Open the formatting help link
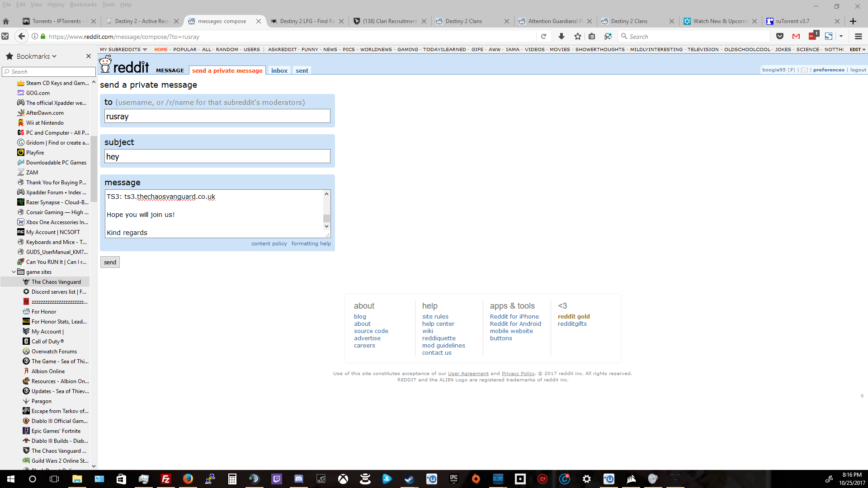The width and height of the screenshot is (868, 488). (x=311, y=244)
